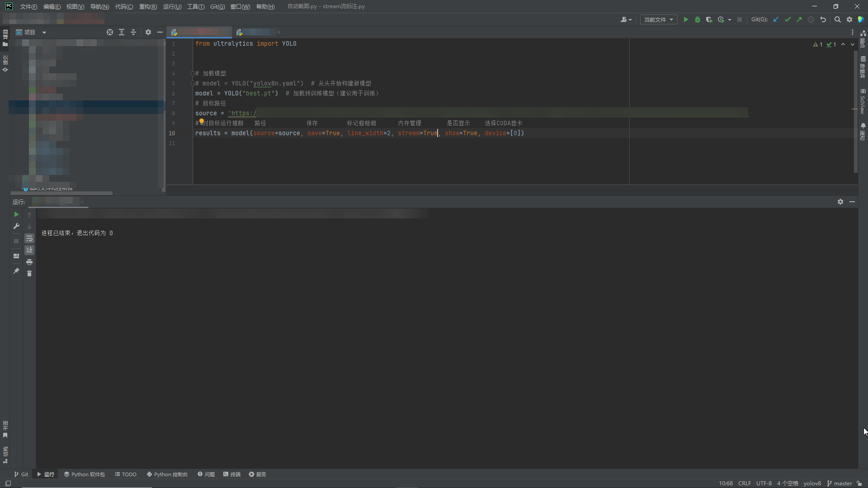Commit changes via the Git checkmark icon
The image size is (868, 488).
pos(788,19)
